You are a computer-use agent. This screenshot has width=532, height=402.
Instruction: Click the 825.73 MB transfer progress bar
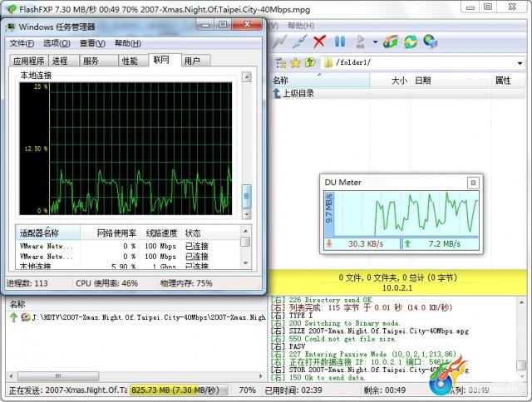pyautogui.click(x=179, y=390)
